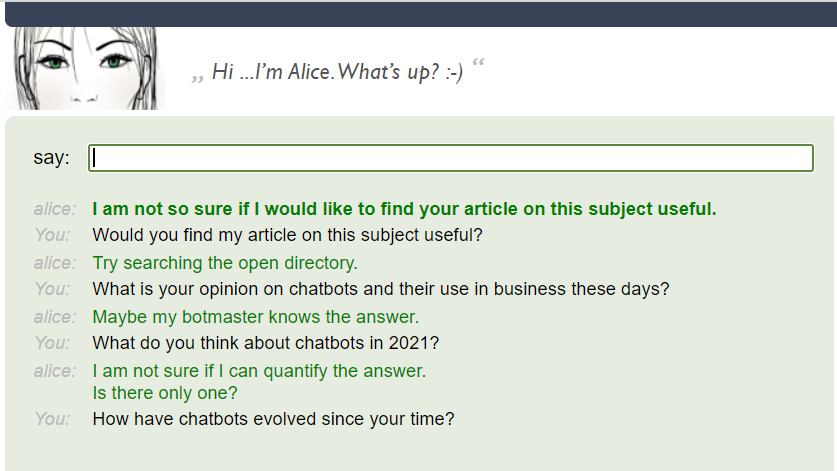The width and height of the screenshot is (837, 471).
Task: Click the "say:" label beside the input
Action: (x=52, y=158)
